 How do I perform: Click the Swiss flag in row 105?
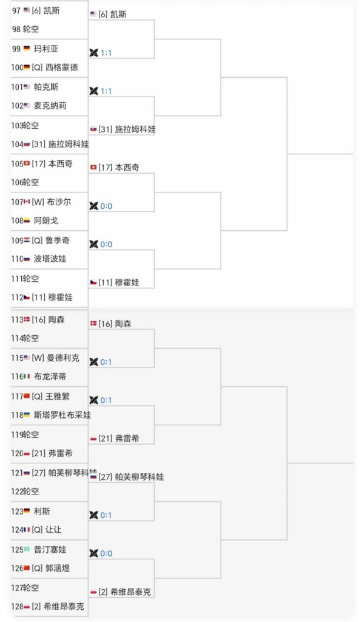coord(27,164)
